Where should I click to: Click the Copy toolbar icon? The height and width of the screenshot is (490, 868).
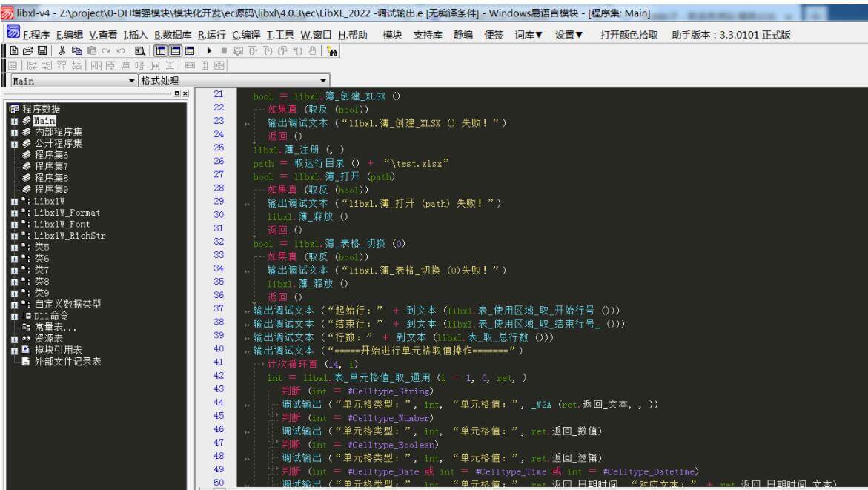(x=76, y=50)
